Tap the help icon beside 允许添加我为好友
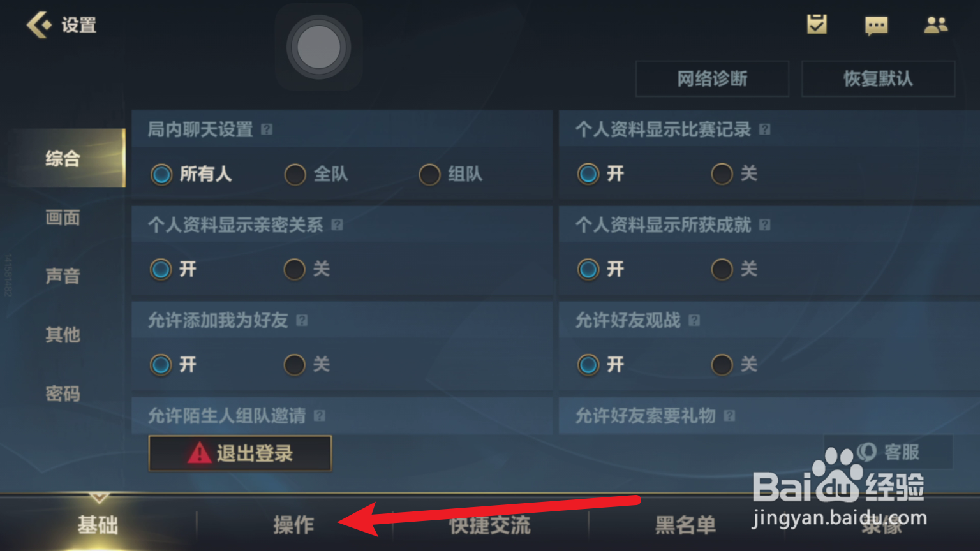Screen dimensions: 980x551 [302, 320]
